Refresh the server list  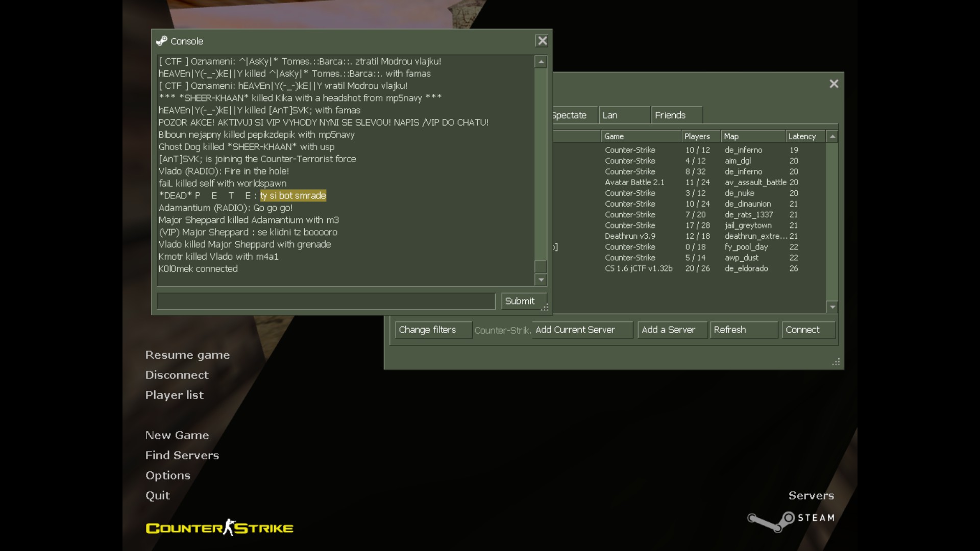tap(744, 330)
